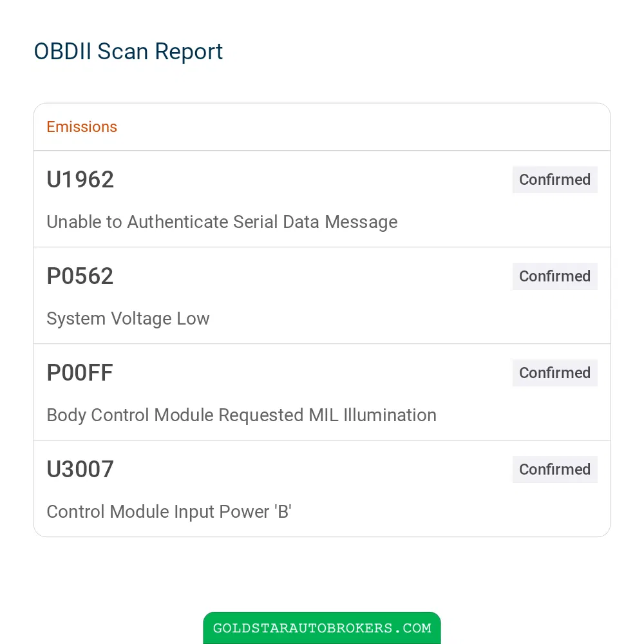
Task: Click Confirmed badge for U1962
Action: [x=555, y=180]
